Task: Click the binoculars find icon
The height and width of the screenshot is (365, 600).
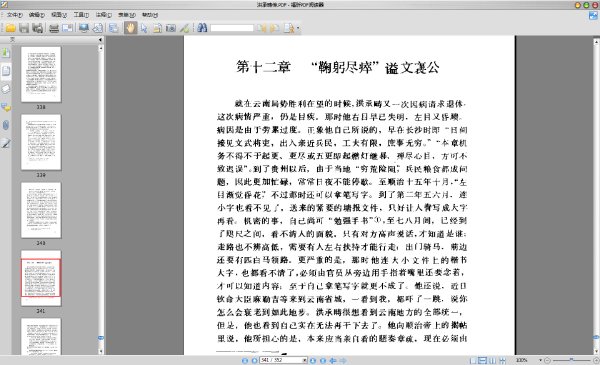Action: point(202,28)
